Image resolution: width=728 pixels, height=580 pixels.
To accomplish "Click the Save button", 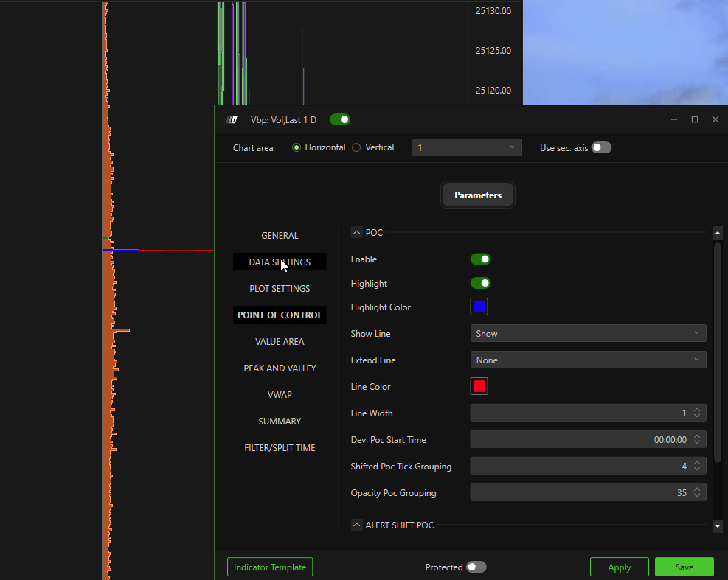I will point(684,567).
